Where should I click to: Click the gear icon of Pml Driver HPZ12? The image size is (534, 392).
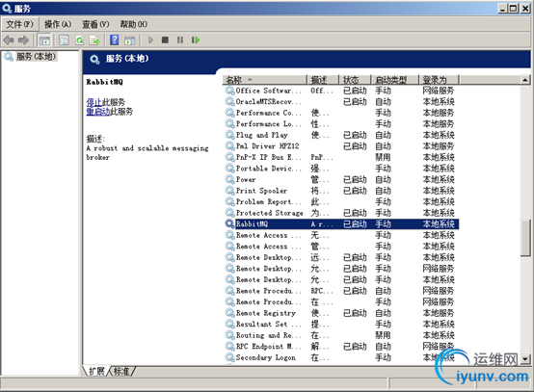tap(229, 146)
